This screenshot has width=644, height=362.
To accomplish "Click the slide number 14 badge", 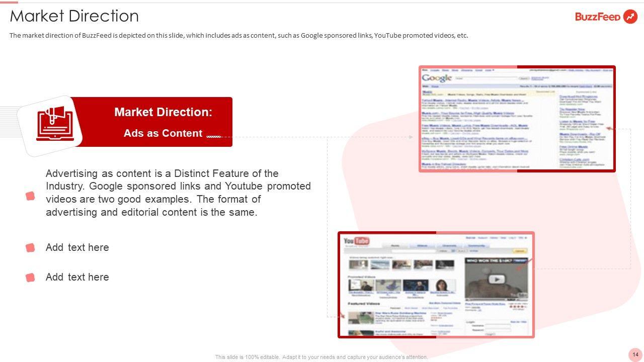I will click(635, 354).
